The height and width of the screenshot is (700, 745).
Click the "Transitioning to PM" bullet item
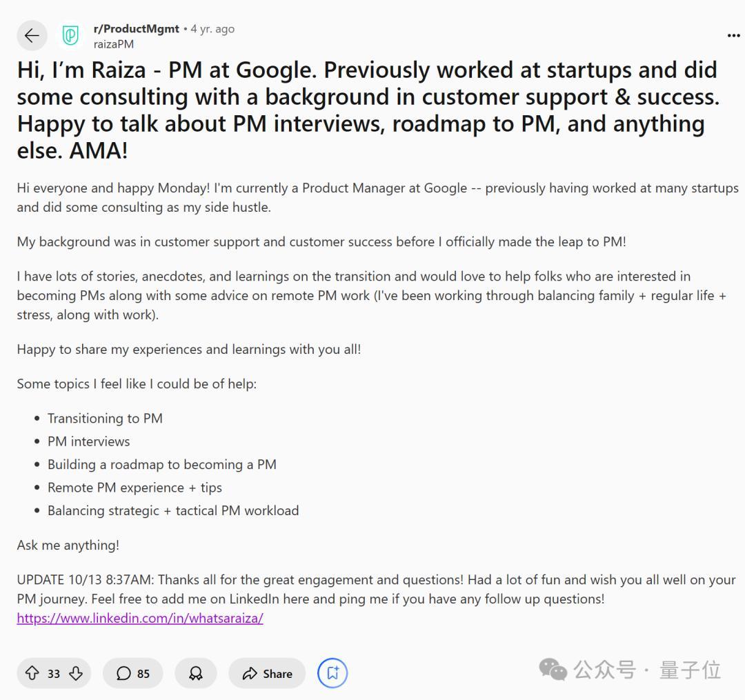coord(105,418)
